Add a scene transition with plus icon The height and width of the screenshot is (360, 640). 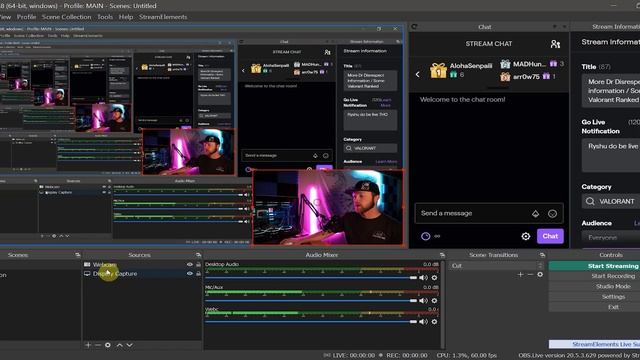click(x=520, y=275)
